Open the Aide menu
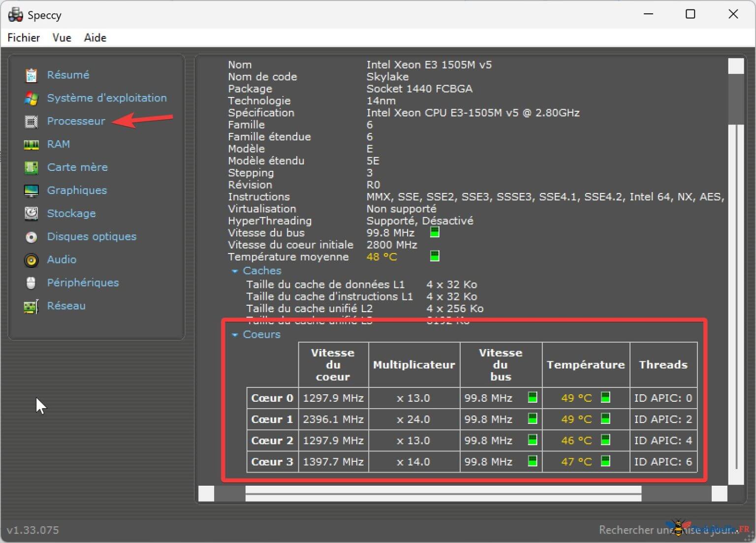This screenshot has width=756, height=543. point(94,38)
